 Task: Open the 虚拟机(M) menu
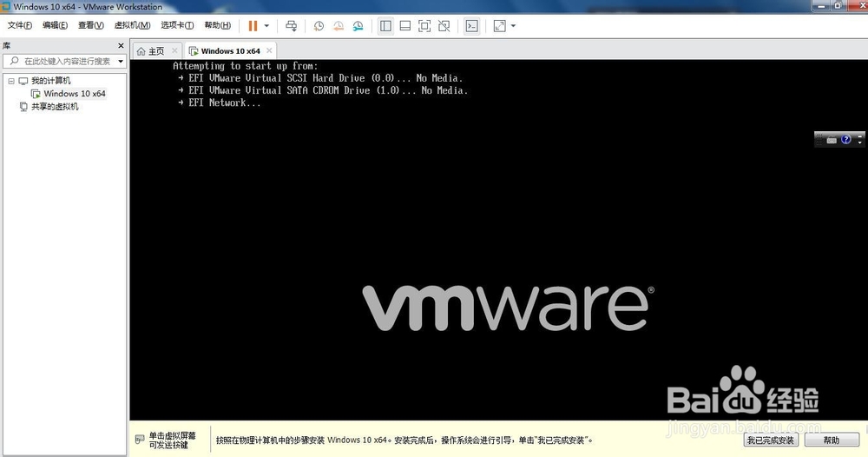132,25
